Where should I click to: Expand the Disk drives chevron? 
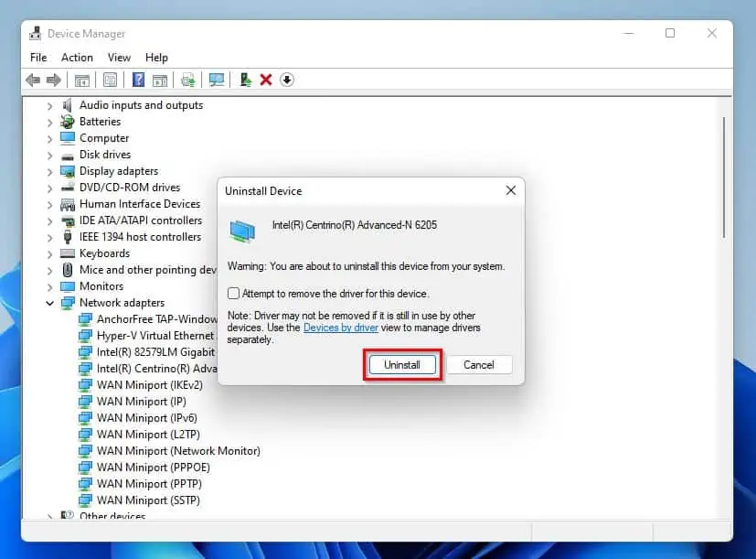tap(49, 155)
